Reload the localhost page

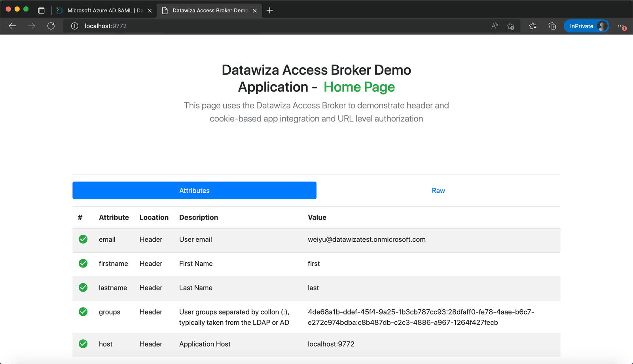coord(51,26)
